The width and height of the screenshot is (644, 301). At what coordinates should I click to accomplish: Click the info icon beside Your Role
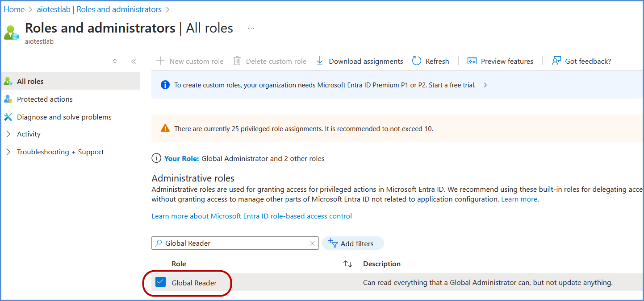click(156, 158)
